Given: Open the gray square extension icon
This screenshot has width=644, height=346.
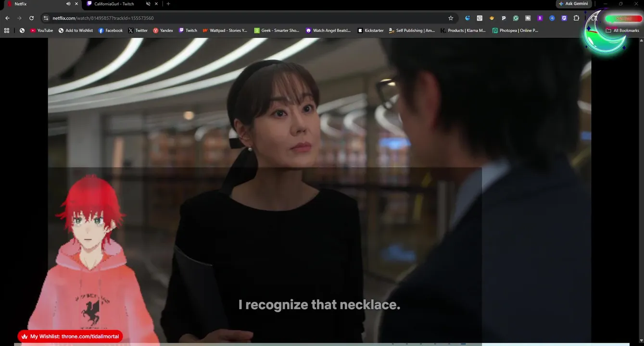Looking at the screenshot, I should pyautogui.click(x=480, y=18).
